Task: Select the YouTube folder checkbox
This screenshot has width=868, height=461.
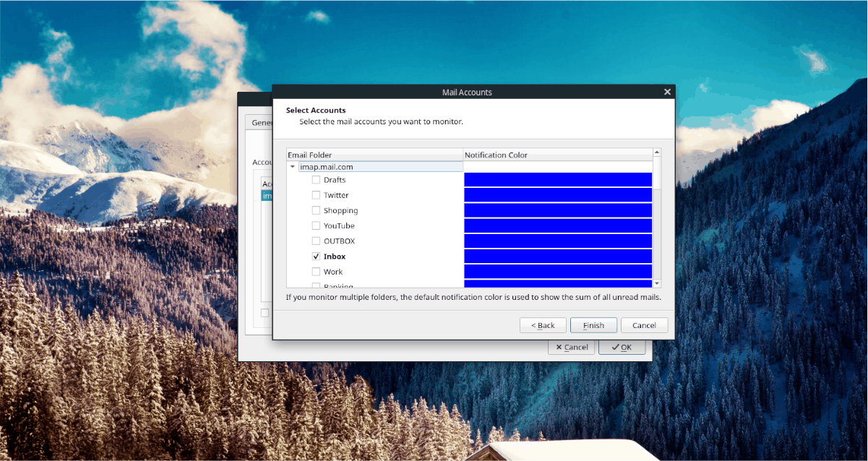Action: pyautogui.click(x=316, y=225)
